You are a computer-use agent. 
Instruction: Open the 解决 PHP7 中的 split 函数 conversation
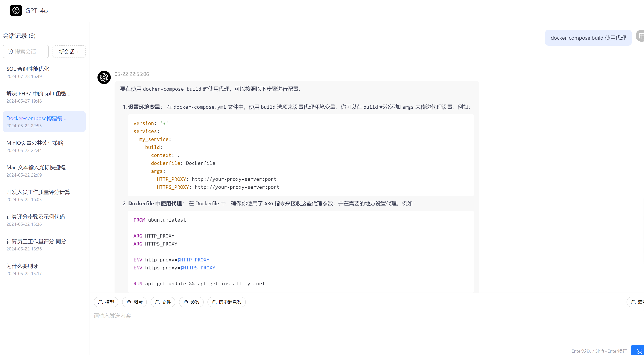point(44,97)
